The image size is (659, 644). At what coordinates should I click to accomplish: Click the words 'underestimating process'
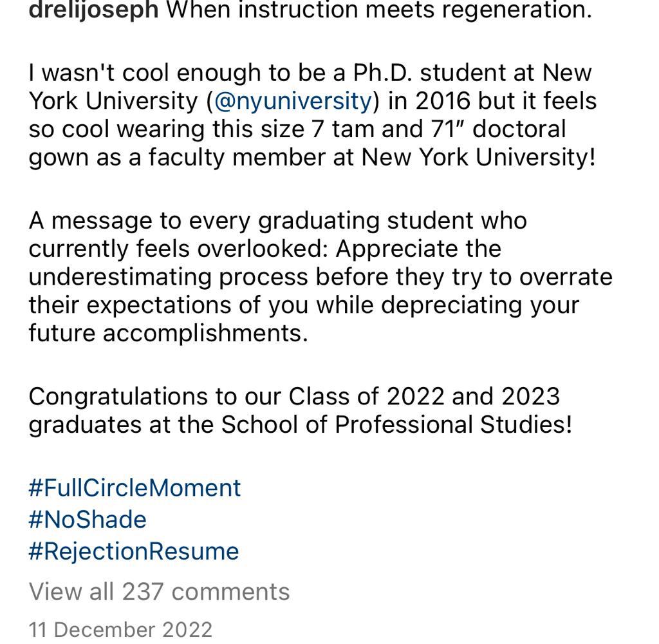point(168,277)
